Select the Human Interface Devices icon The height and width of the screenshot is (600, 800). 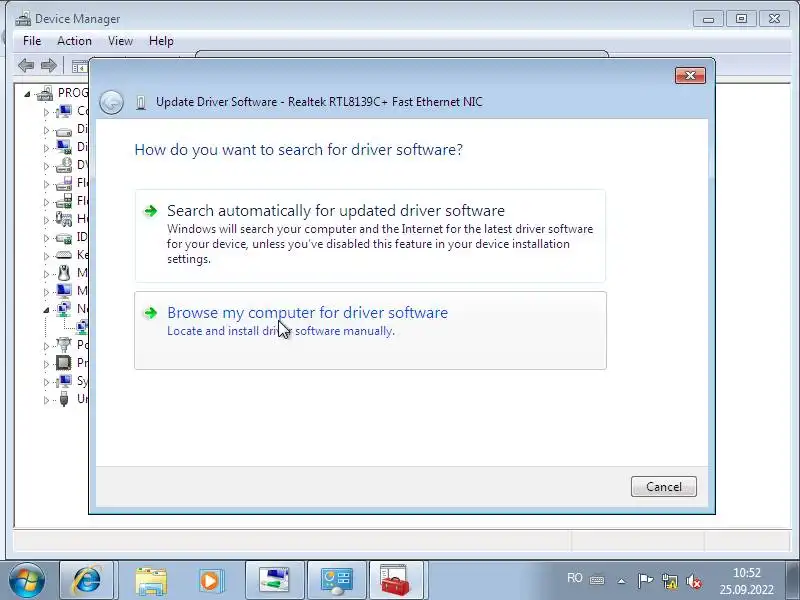pyautogui.click(x=64, y=219)
